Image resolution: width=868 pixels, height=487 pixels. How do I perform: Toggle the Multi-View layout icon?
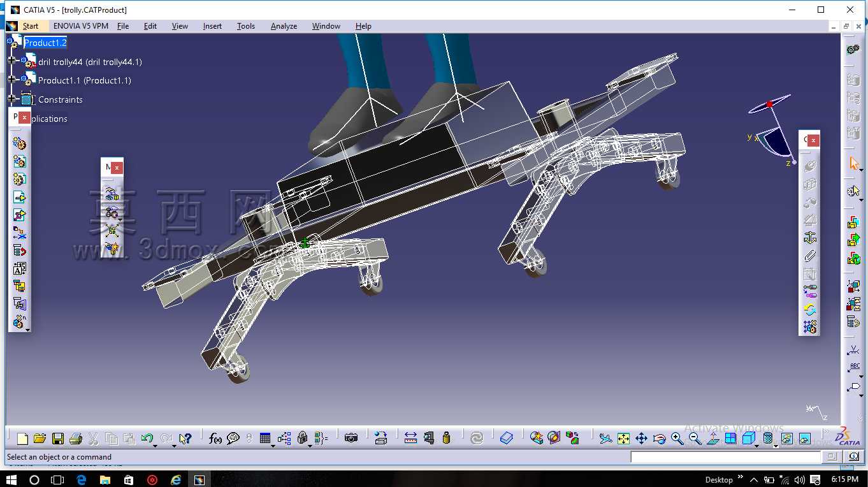[730, 439]
